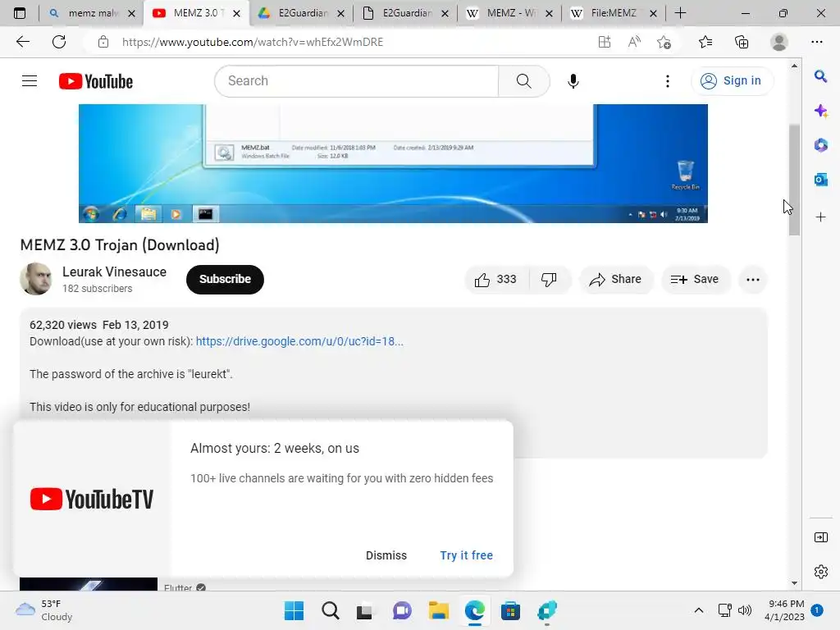
Task: Open Outlook in the sidebar
Action: pos(820,180)
